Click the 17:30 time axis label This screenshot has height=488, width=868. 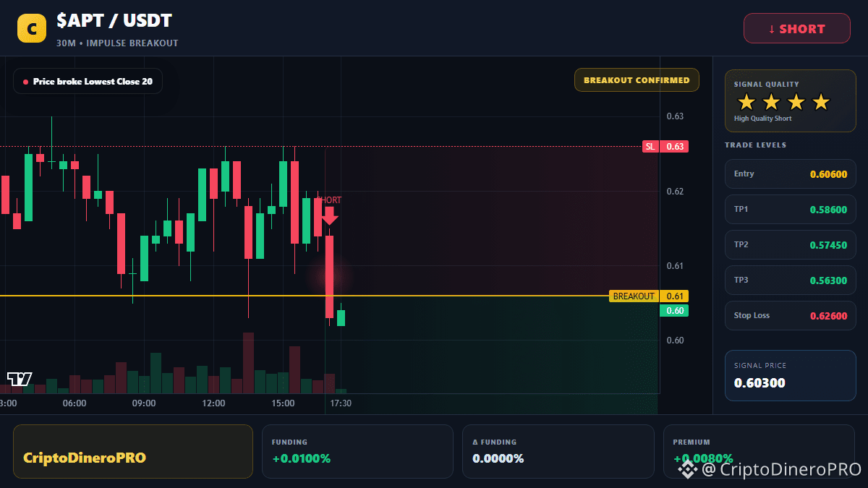(341, 403)
